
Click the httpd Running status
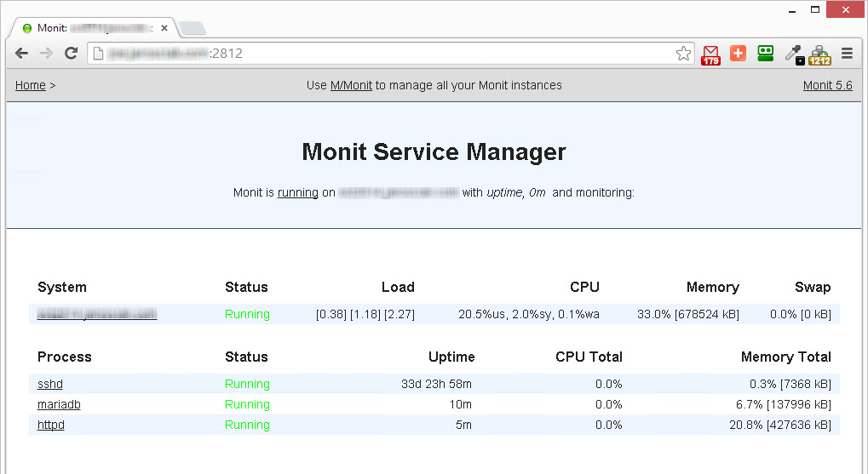(247, 425)
